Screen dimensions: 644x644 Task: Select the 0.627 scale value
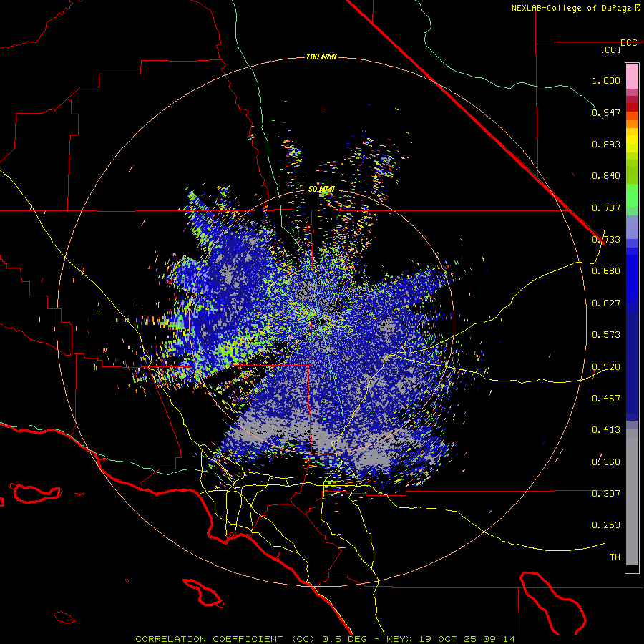pyautogui.click(x=606, y=303)
